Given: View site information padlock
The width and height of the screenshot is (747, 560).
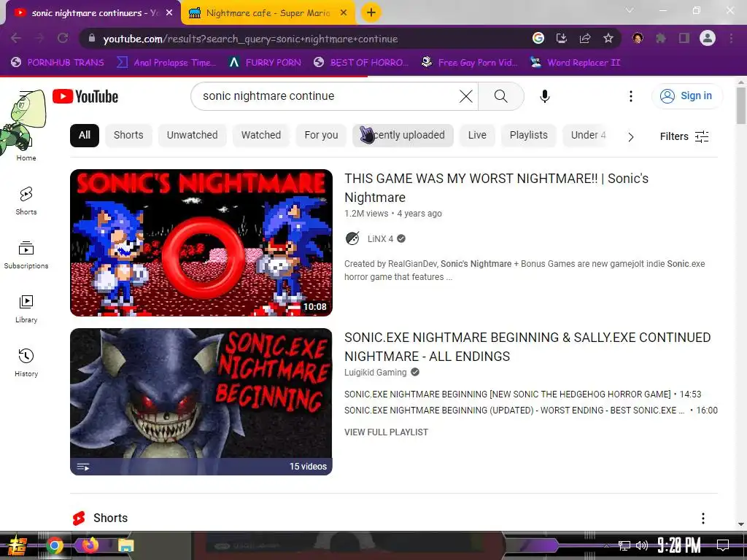Looking at the screenshot, I should click(92, 38).
